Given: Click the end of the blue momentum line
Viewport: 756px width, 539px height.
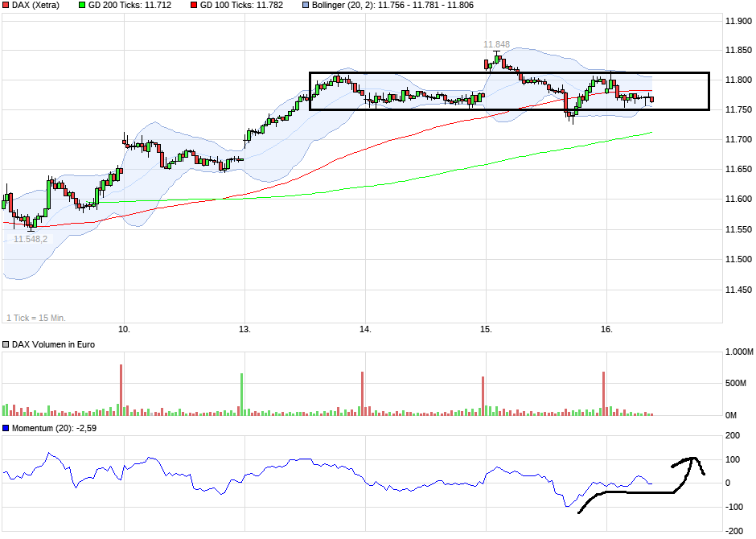Looking at the screenshot, I should click(x=651, y=483).
